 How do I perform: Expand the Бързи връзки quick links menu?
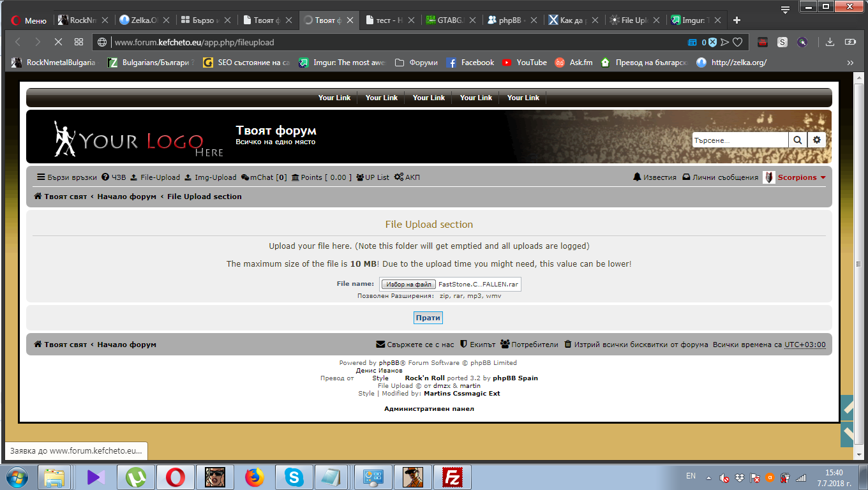(x=67, y=177)
